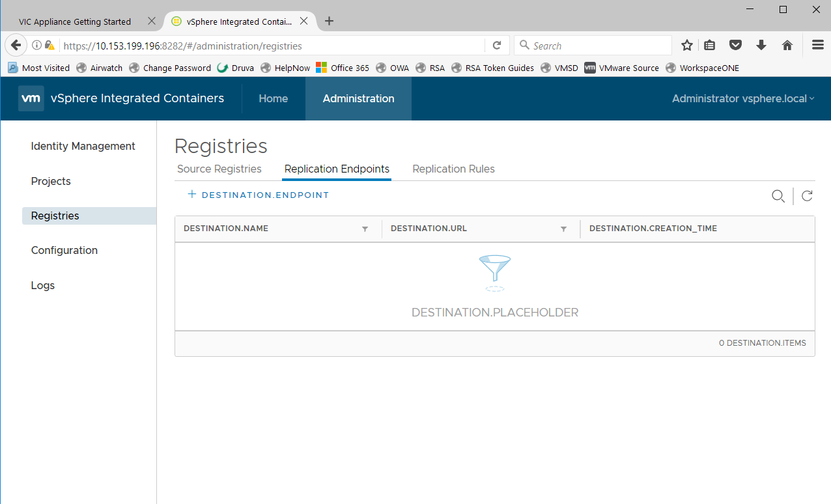The height and width of the screenshot is (504, 831).
Task: Bookmark this page with star icon
Action: pyautogui.click(x=686, y=46)
